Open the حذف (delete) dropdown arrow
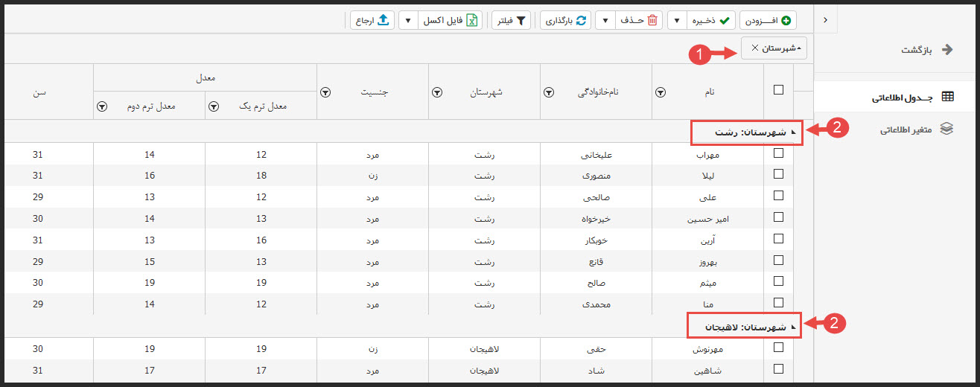980x387 pixels. pos(606,20)
